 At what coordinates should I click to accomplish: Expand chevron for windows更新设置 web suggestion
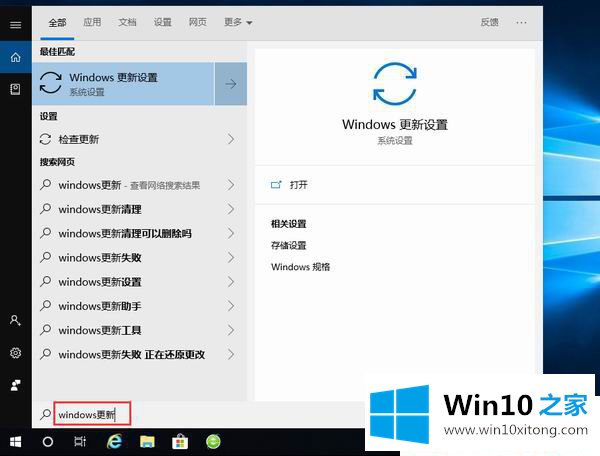pyautogui.click(x=231, y=282)
